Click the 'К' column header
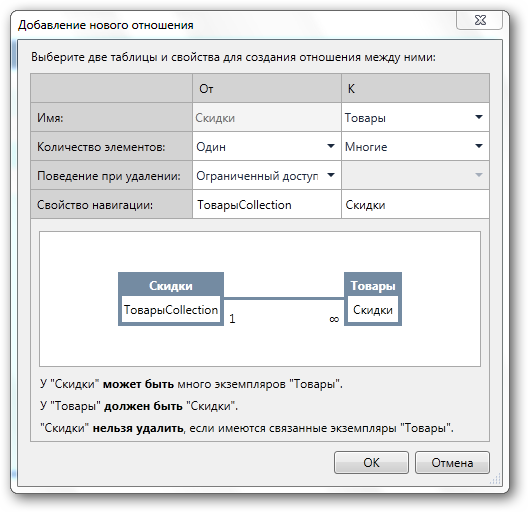Viewport: 528px width, 512px height. tap(415, 88)
